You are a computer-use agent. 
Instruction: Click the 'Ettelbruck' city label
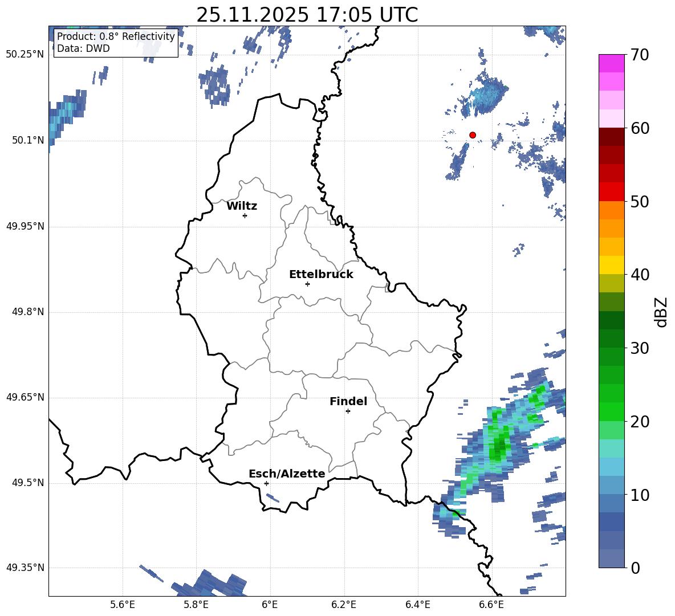tap(321, 275)
